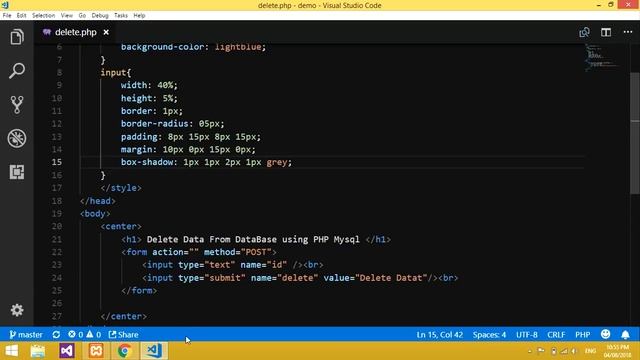Open the Debug menu
This screenshot has width=640, height=360.
[100, 16]
